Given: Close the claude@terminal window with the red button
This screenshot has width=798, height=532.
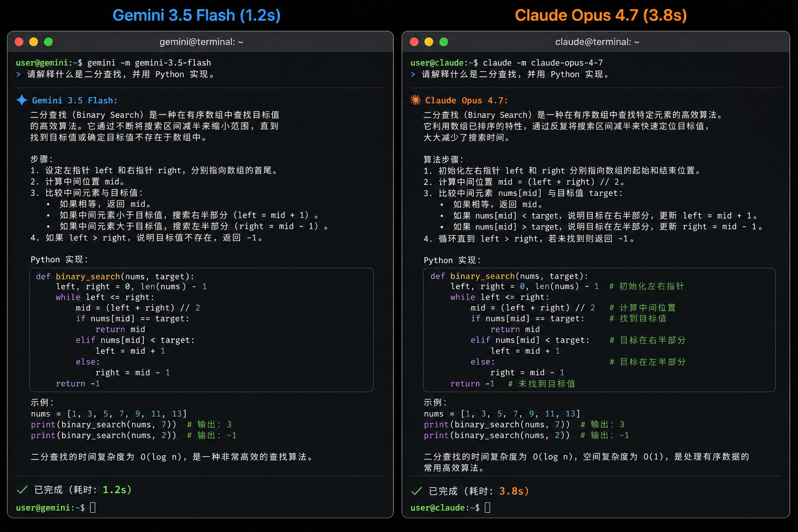Looking at the screenshot, I should tap(414, 42).
